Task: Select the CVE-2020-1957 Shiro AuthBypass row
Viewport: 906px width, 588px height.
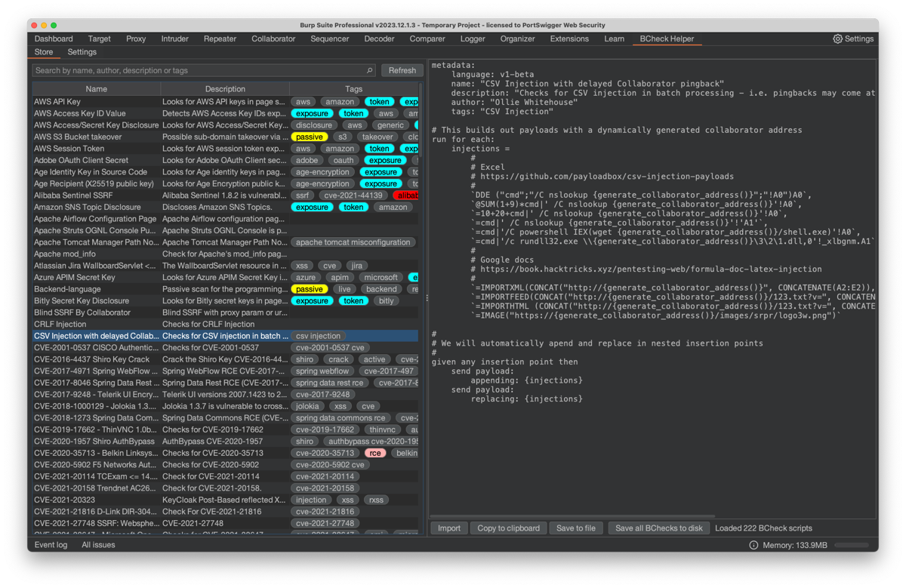Action: (225, 441)
